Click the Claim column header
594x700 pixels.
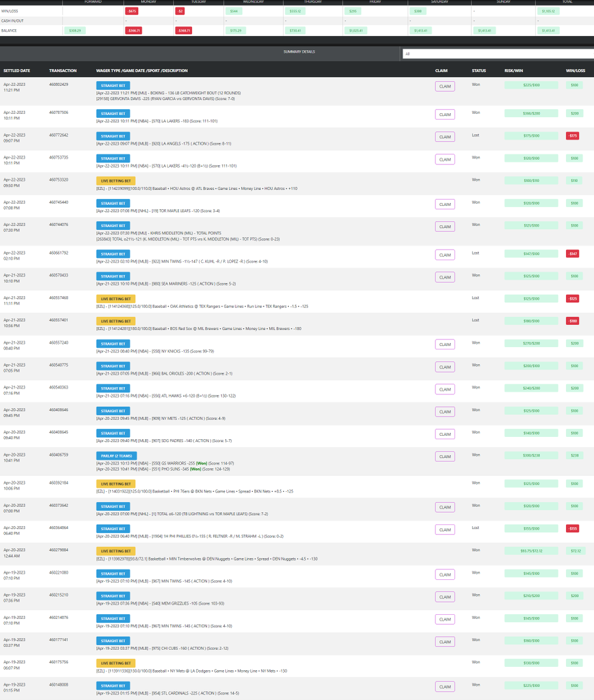pyautogui.click(x=441, y=71)
